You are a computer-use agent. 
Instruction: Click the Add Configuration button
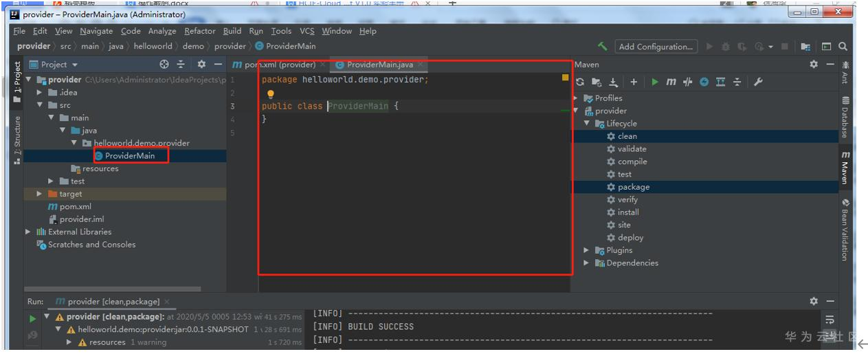tap(656, 47)
